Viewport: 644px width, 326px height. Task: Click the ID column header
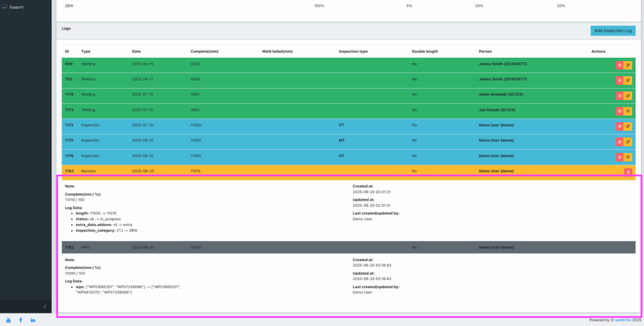(67, 52)
